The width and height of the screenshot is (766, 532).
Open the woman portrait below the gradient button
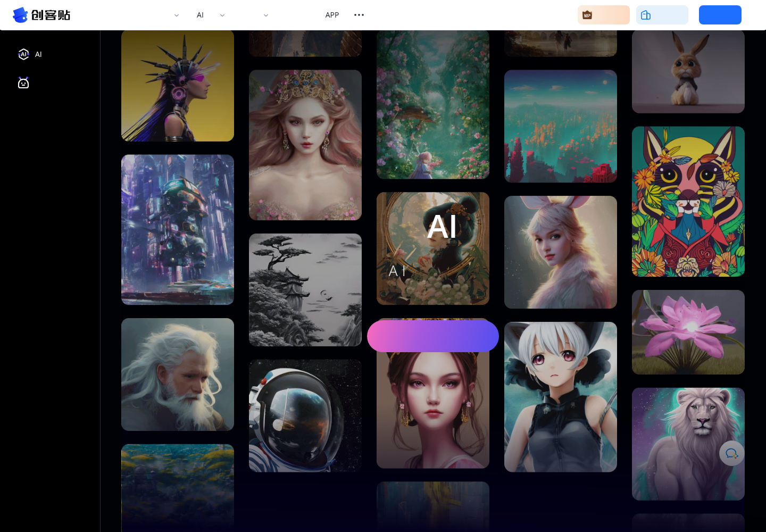point(433,410)
